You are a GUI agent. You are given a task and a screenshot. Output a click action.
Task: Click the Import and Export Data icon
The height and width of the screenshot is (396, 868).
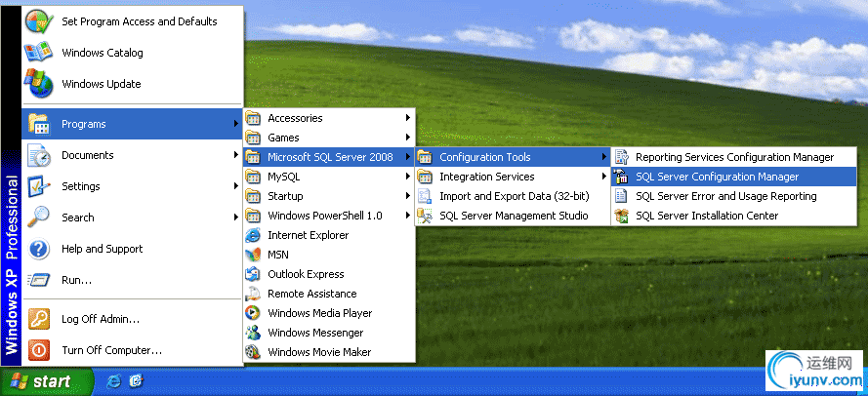[425, 196]
